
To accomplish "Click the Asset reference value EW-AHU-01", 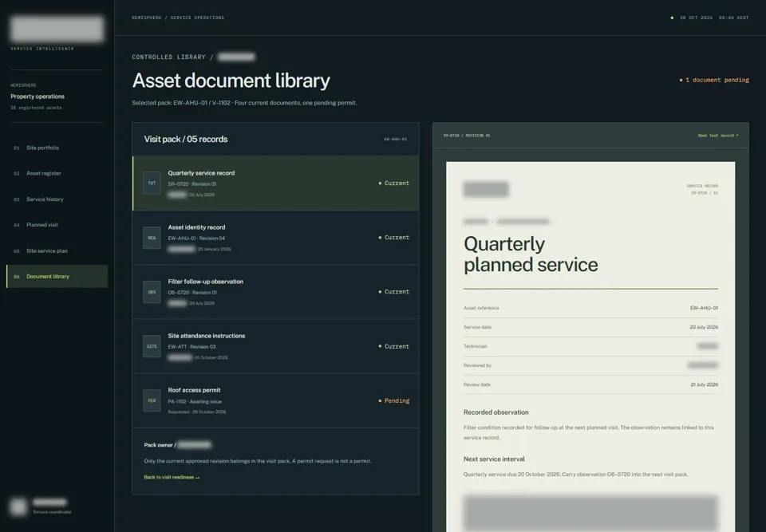I will point(704,308).
